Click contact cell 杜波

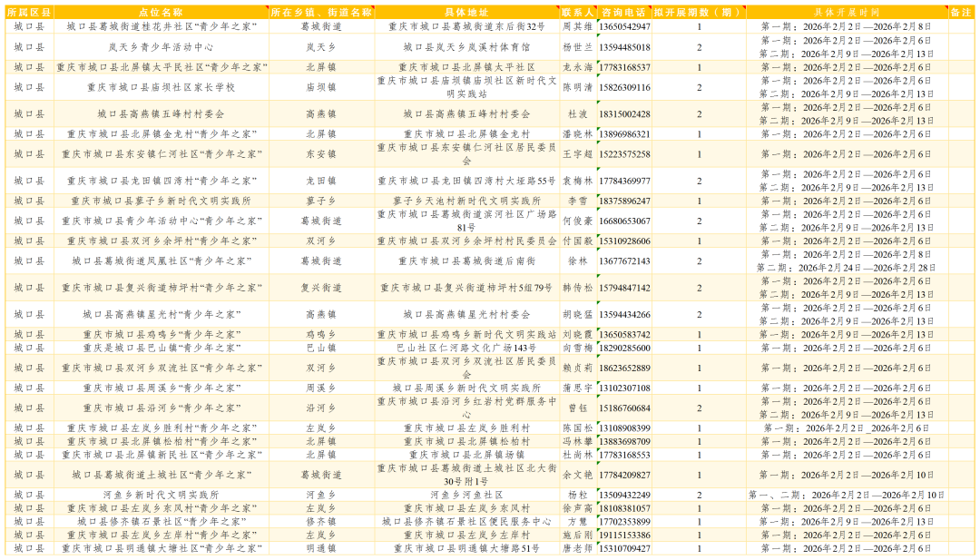(578, 114)
